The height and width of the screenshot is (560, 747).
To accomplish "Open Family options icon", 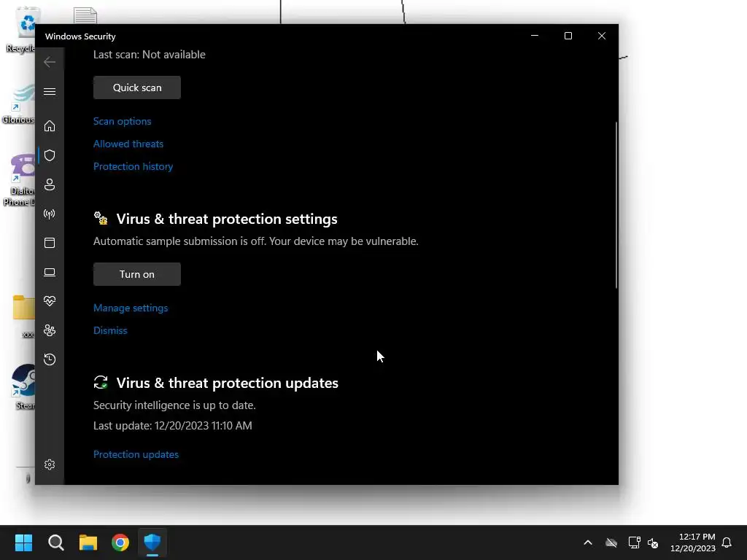I will [50, 330].
